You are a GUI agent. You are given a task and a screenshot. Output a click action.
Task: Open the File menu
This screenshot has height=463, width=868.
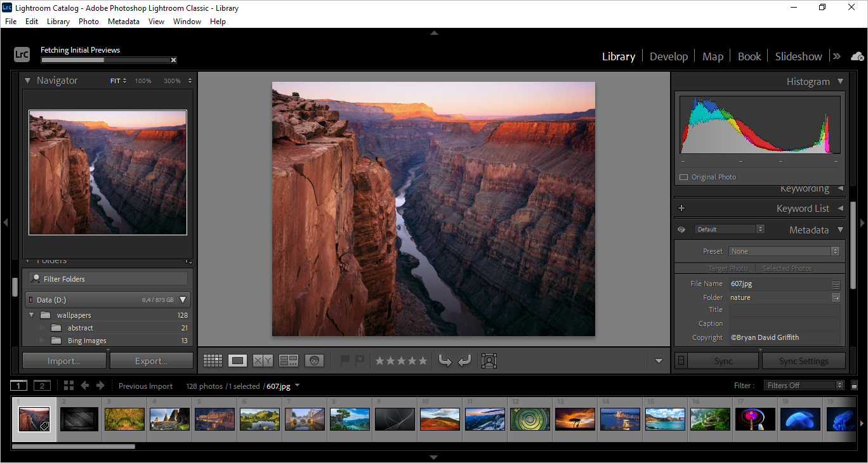coord(11,21)
